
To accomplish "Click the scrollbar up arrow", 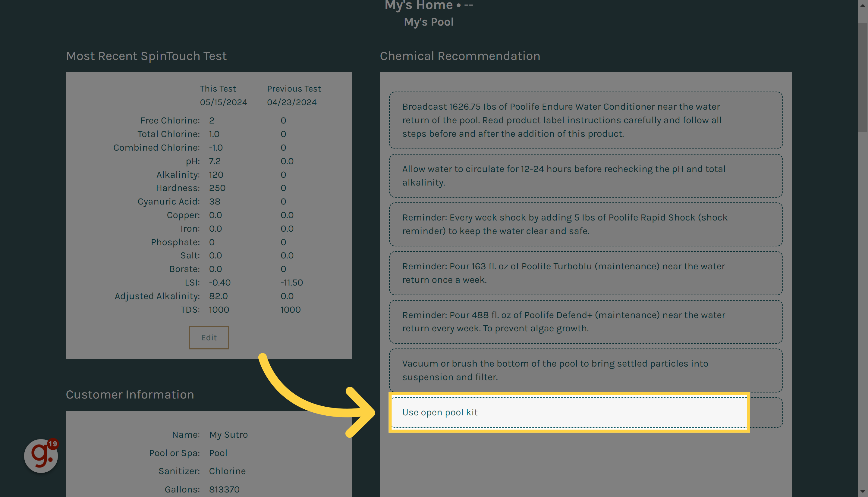I will tap(863, 5).
